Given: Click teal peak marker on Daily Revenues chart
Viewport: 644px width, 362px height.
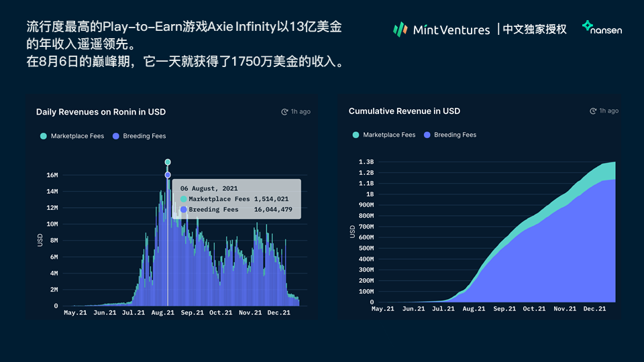Looking at the screenshot, I should pos(168,162).
